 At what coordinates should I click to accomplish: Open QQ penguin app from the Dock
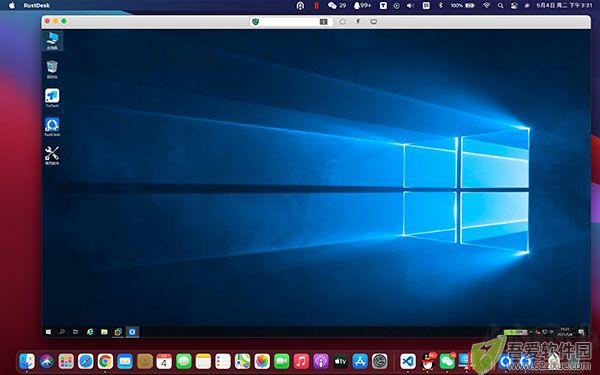[x=428, y=361]
